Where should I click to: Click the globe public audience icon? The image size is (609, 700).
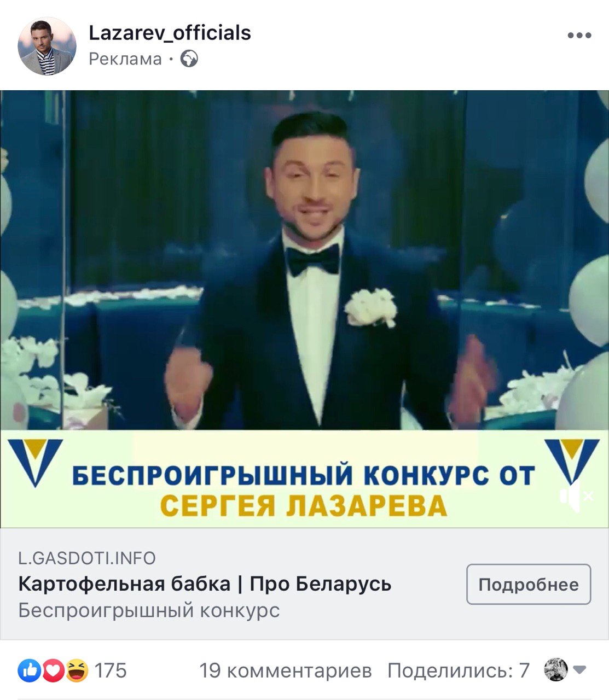(189, 59)
